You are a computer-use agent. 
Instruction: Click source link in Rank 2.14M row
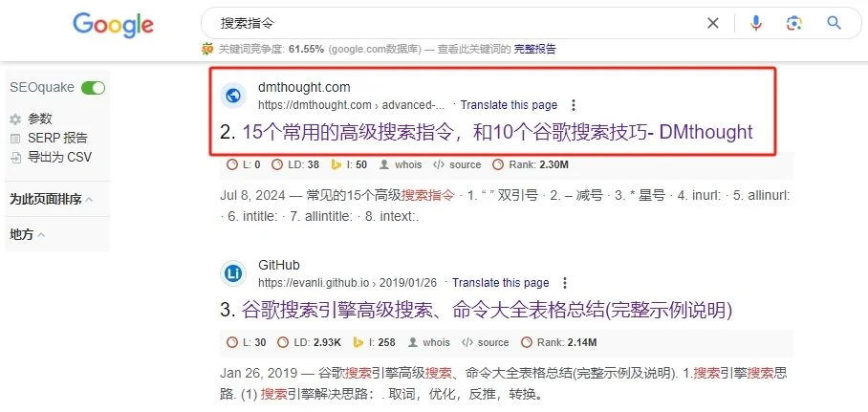point(492,342)
